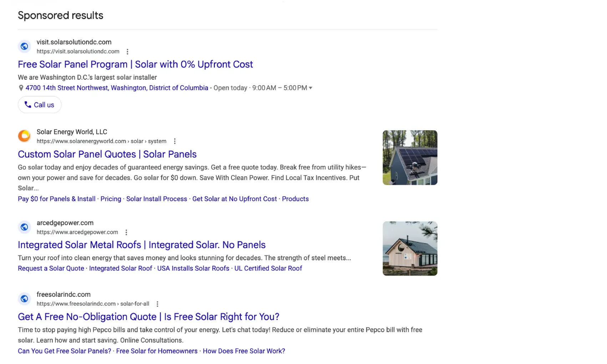Click the location pin beside the D.C. address
Image resolution: width=607 pixels, height=364 pixels.
[x=21, y=88]
